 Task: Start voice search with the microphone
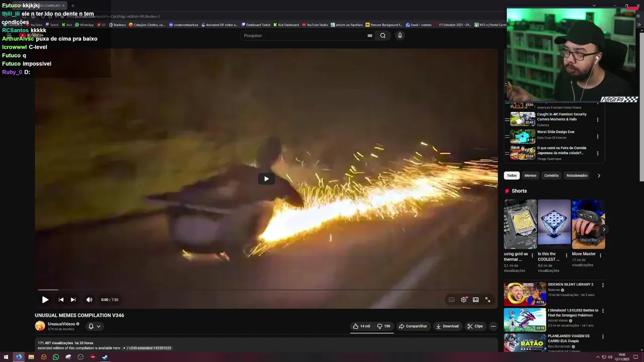coord(399,35)
